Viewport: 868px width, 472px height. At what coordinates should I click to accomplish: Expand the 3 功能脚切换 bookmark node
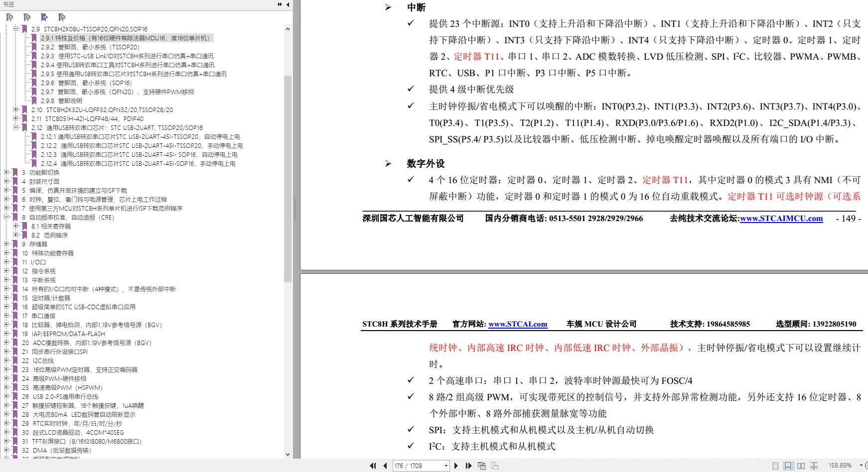(x=6, y=172)
